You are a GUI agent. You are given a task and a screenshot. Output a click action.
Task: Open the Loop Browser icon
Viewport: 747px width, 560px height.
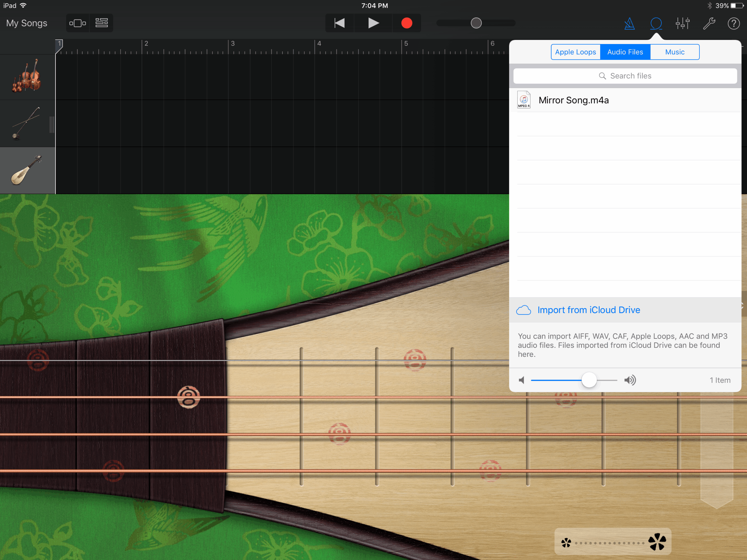(656, 23)
